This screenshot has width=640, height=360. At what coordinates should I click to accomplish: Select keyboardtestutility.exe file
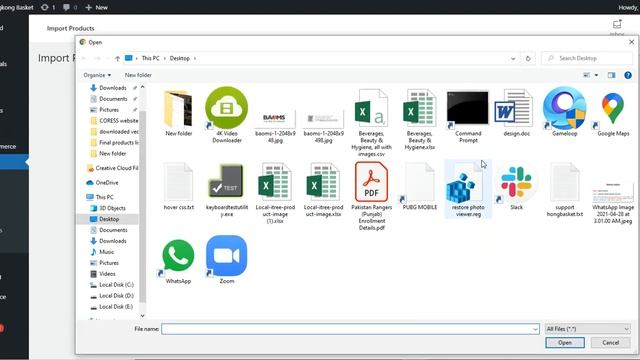point(227,181)
